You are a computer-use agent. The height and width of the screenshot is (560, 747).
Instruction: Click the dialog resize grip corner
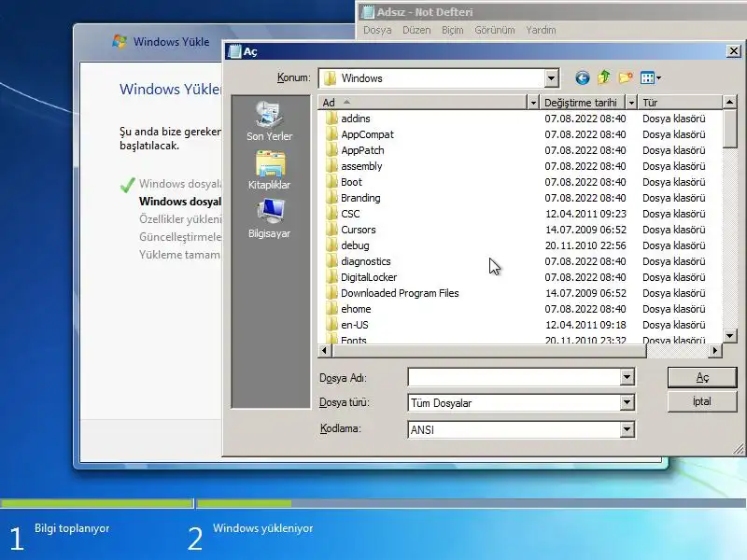(739, 449)
